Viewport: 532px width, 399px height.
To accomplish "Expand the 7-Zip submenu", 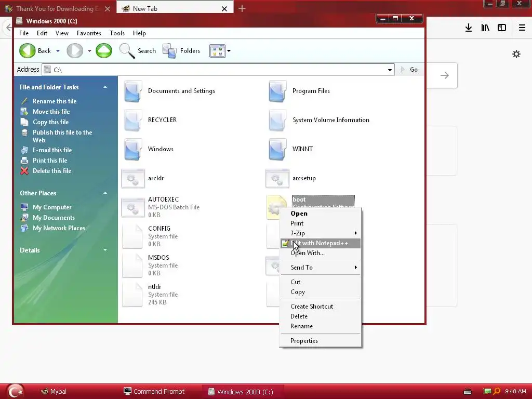I will point(321,233).
